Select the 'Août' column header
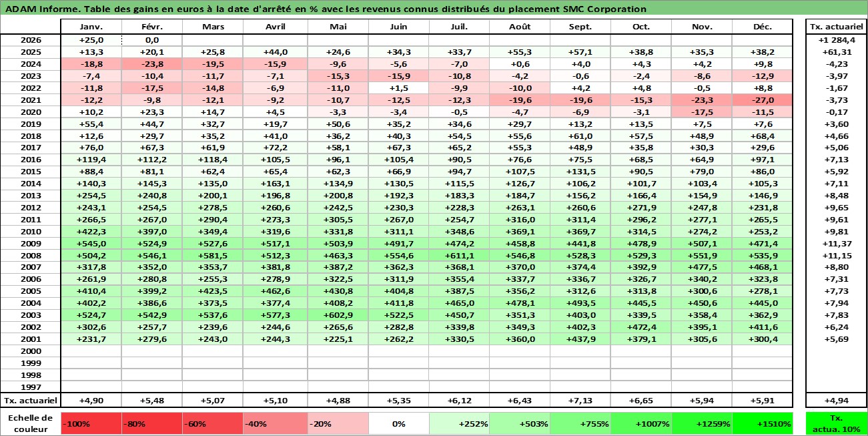Screen dimensions: 868x436 pyautogui.click(x=520, y=27)
